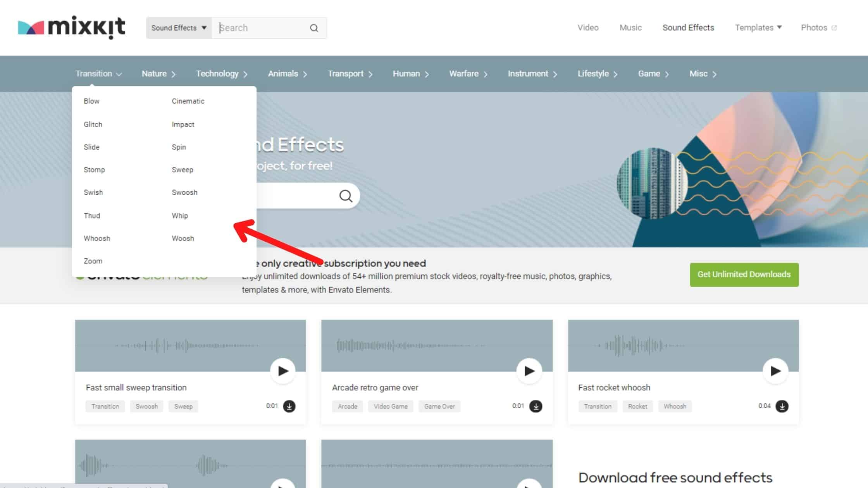The width and height of the screenshot is (868, 488).
Task: Click the download icon on Fast rocket whoosh
Action: (782, 406)
